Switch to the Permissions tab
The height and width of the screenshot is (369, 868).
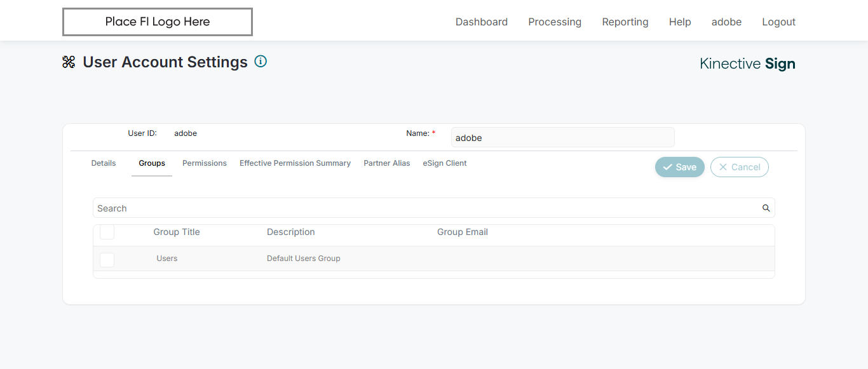tap(205, 163)
